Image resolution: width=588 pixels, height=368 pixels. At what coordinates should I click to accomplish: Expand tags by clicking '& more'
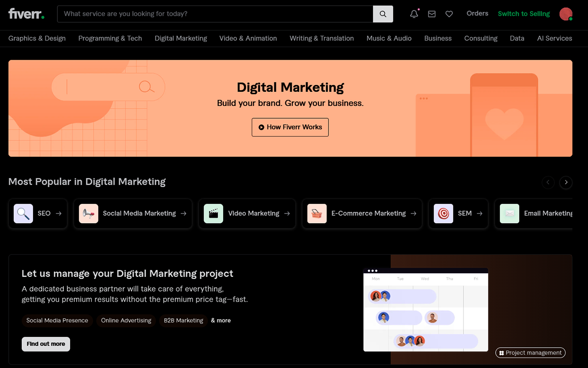point(220,320)
